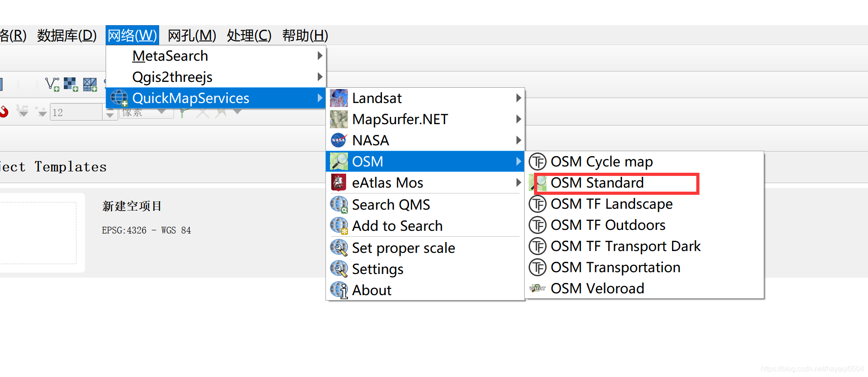This screenshot has height=377, width=868.
Task: Open the NASA submenu
Action: [x=425, y=140]
